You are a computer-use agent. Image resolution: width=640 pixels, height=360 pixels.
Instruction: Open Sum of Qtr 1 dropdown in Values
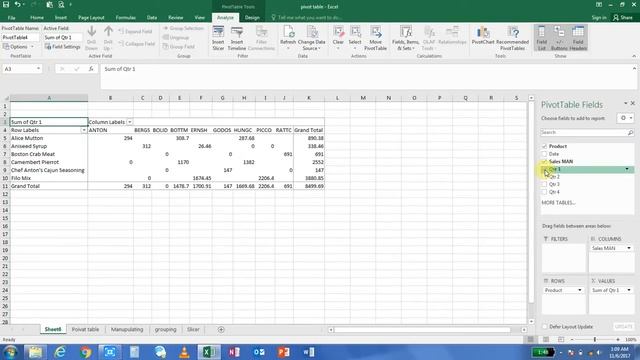(x=629, y=290)
